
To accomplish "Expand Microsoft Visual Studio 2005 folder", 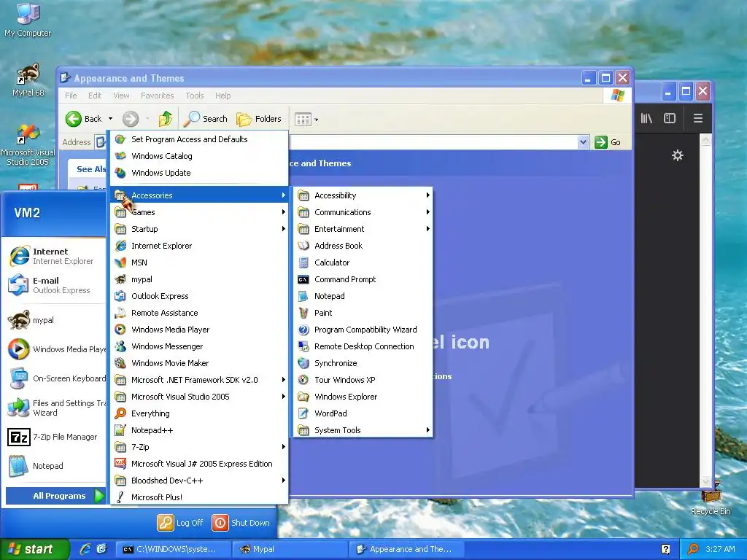I will 199,396.
